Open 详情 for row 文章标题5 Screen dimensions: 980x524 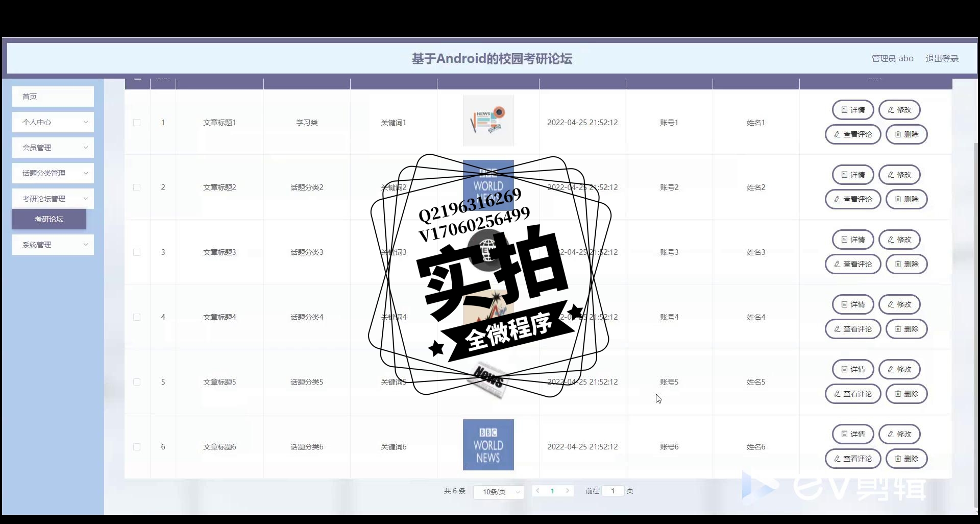853,369
